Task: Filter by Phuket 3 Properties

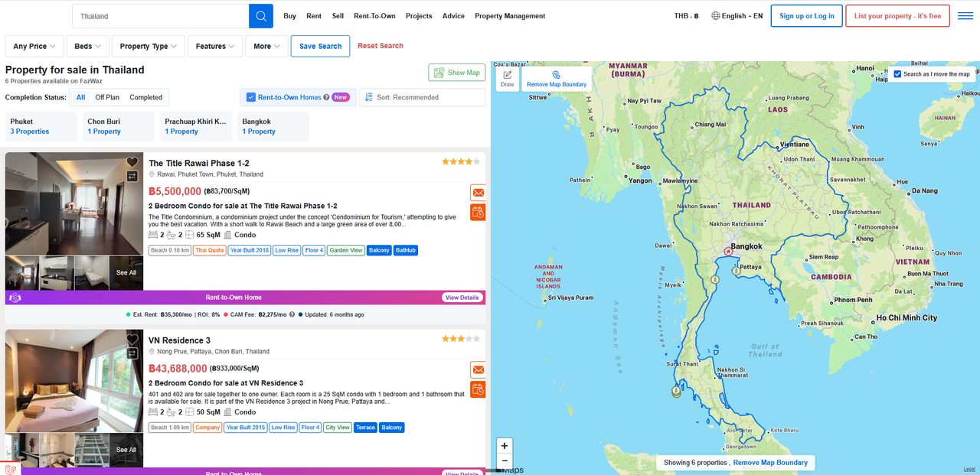Action: pyautogui.click(x=41, y=126)
